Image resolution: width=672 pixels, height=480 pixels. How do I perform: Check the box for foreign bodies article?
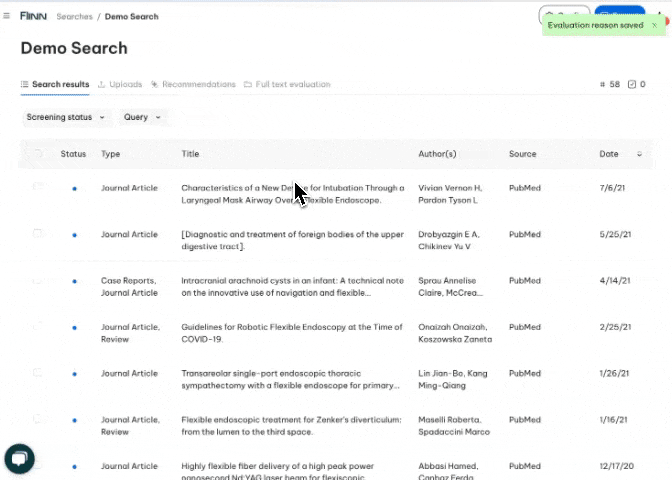pos(38,234)
